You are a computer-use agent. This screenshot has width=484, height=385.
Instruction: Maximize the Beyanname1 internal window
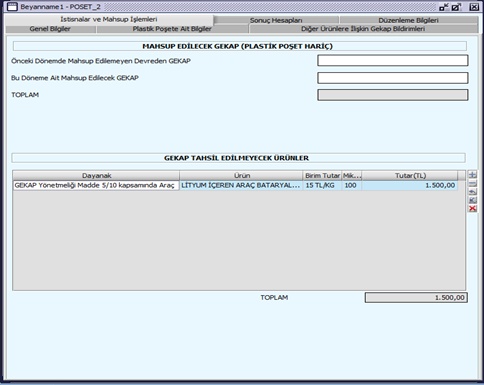456,7
